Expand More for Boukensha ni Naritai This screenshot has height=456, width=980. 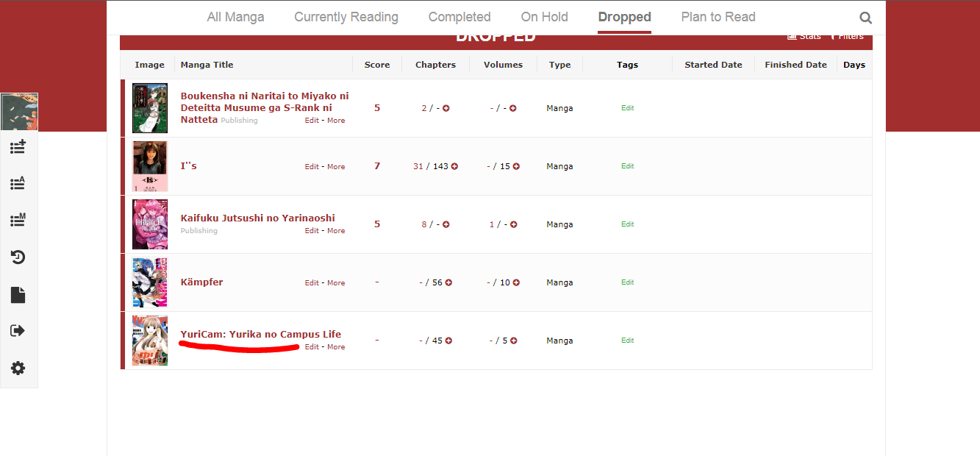[x=336, y=121]
